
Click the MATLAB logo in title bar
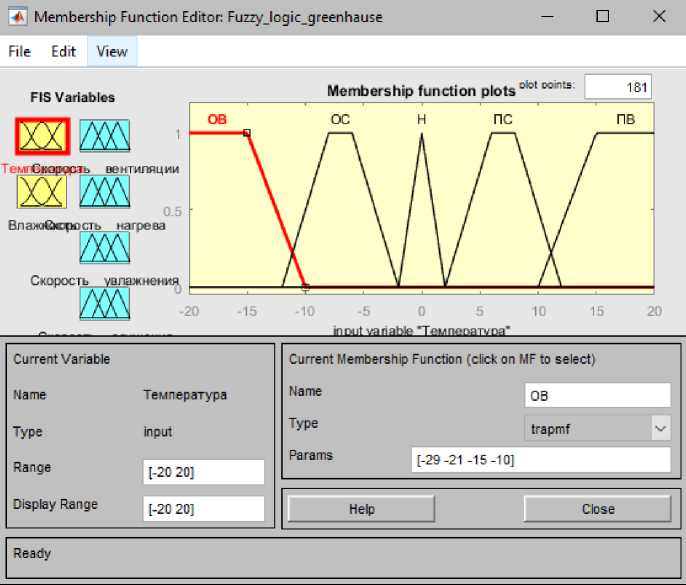(x=18, y=17)
